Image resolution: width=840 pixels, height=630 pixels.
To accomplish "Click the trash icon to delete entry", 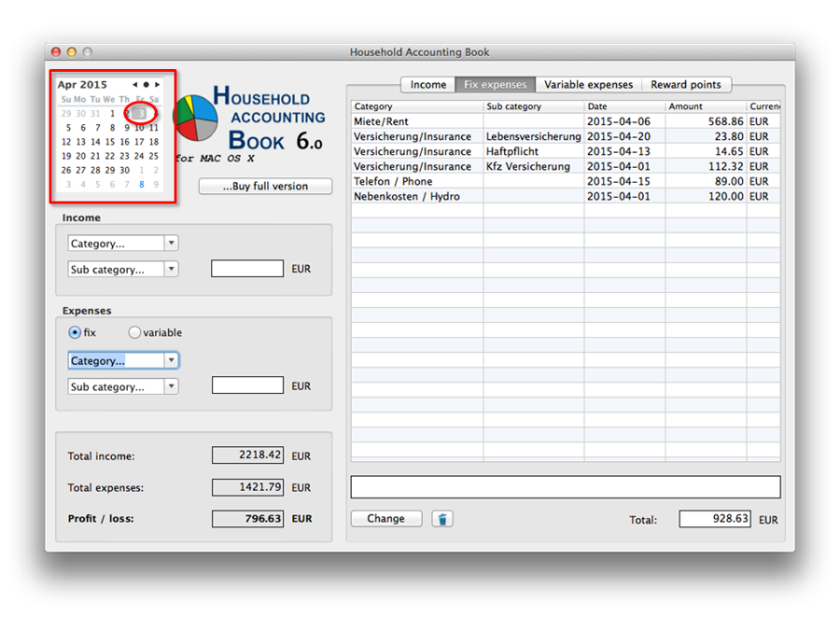I will click(x=443, y=519).
